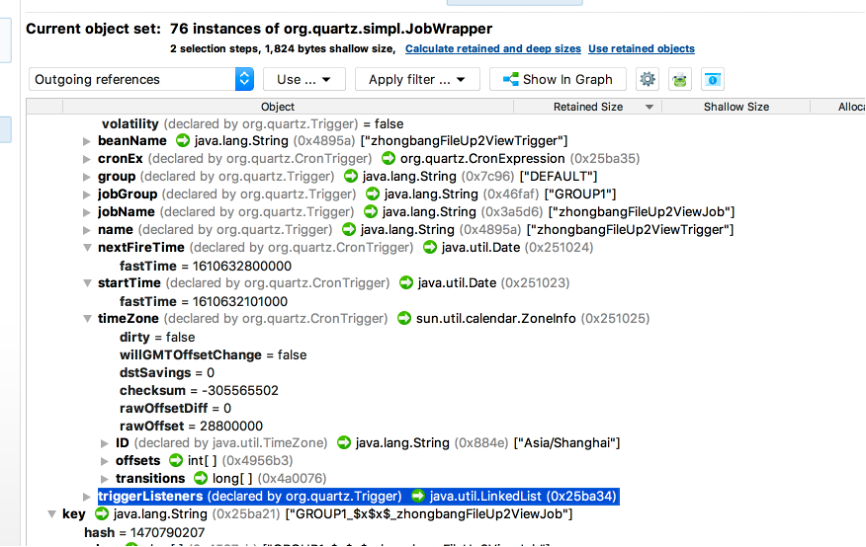Screen dimensions: 866x547
Task: Open the view settings gear icon
Action: click(647, 80)
